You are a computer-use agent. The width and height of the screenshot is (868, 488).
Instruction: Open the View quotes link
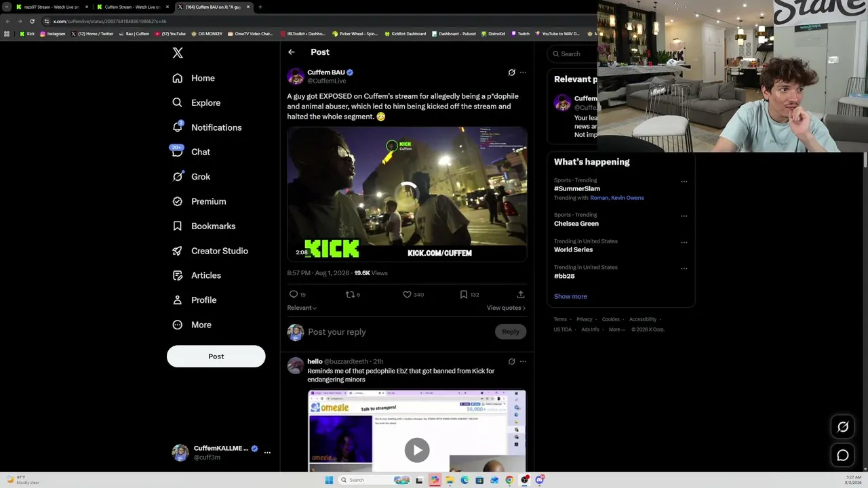point(506,308)
